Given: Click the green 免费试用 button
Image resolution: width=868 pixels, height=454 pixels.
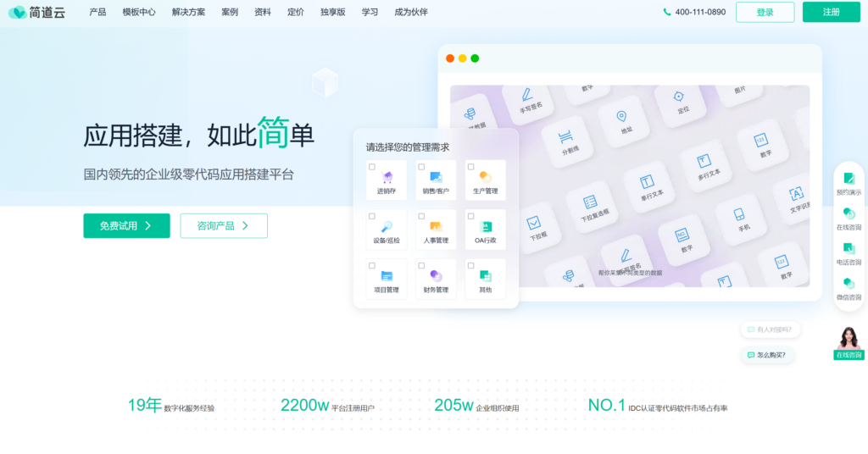Looking at the screenshot, I should pyautogui.click(x=126, y=226).
